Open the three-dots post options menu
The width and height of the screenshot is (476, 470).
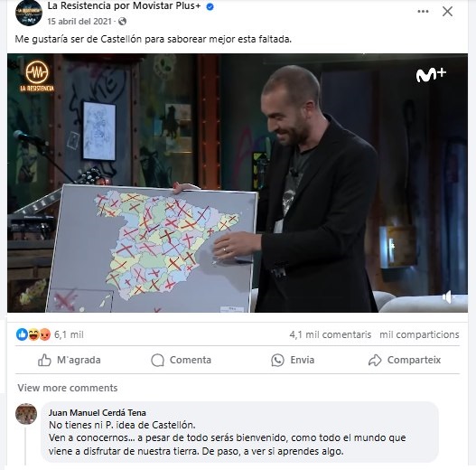pos(423,12)
